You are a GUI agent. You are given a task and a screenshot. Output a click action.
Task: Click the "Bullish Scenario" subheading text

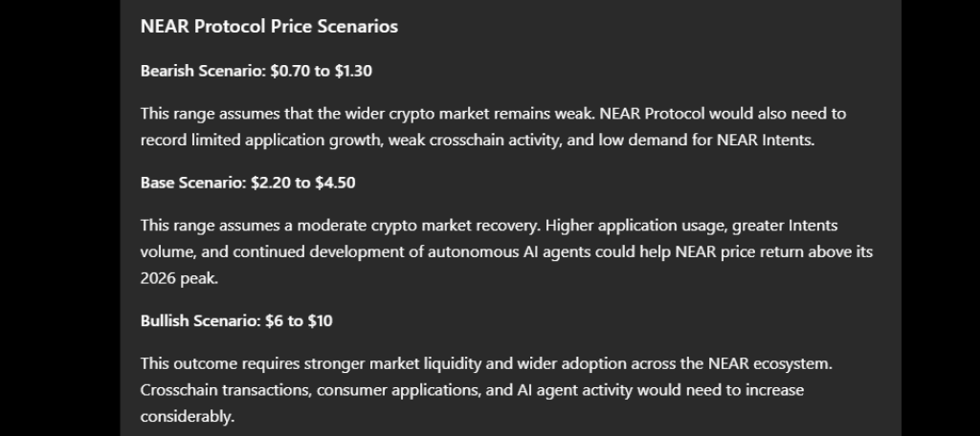coord(201,321)
